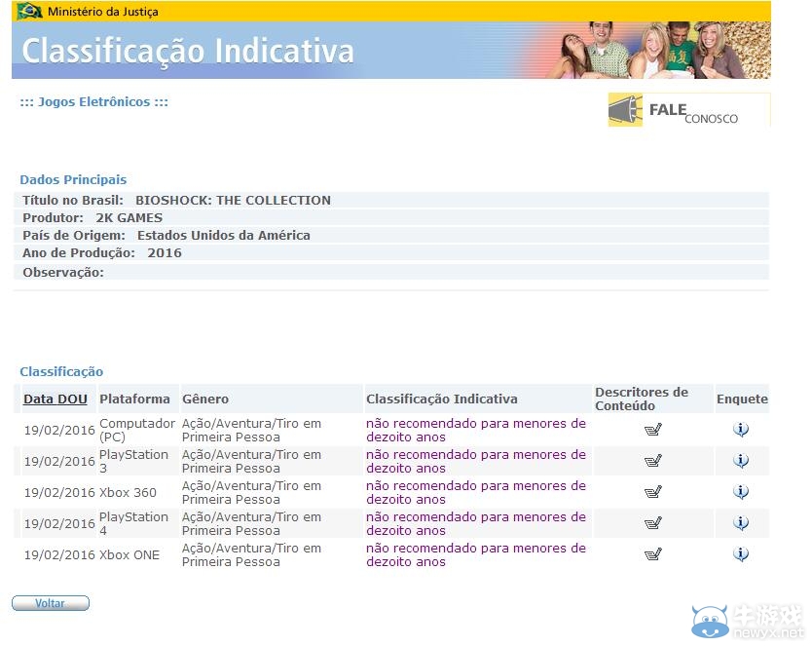Click the producer value 2K GAMES
812x646 pixels.
(129, 217)
